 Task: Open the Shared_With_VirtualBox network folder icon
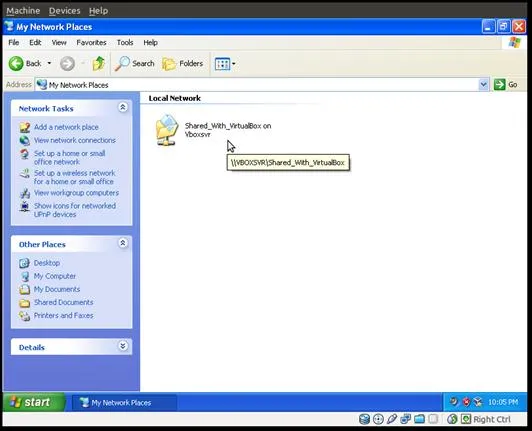(167, 130)
